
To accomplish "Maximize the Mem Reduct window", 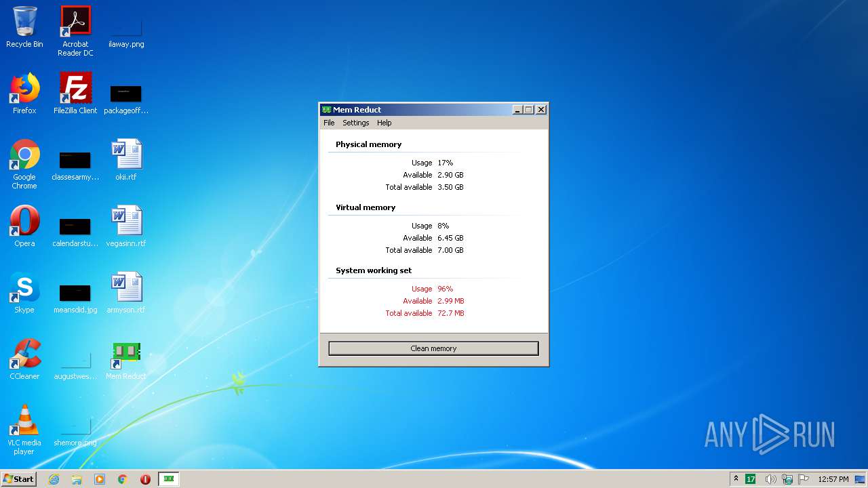I will (x=529, y=110).
